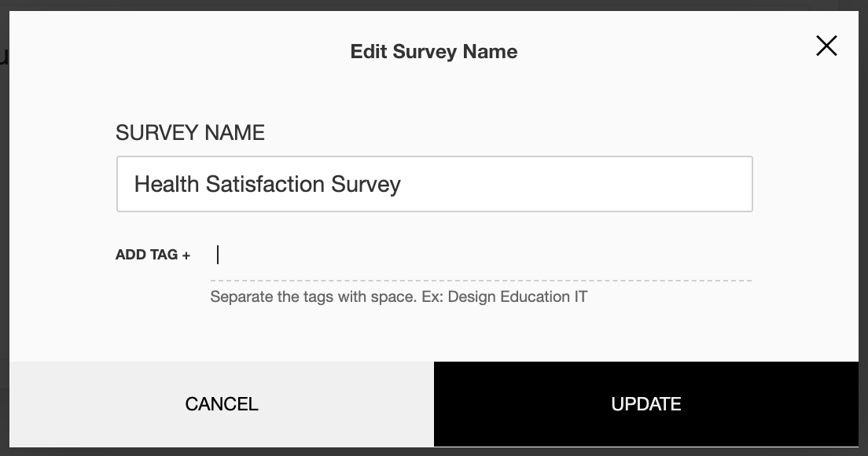Click the 'Edit Survey Name' dialog title
This screenshot has width=868, height=456.
point(433,52)
